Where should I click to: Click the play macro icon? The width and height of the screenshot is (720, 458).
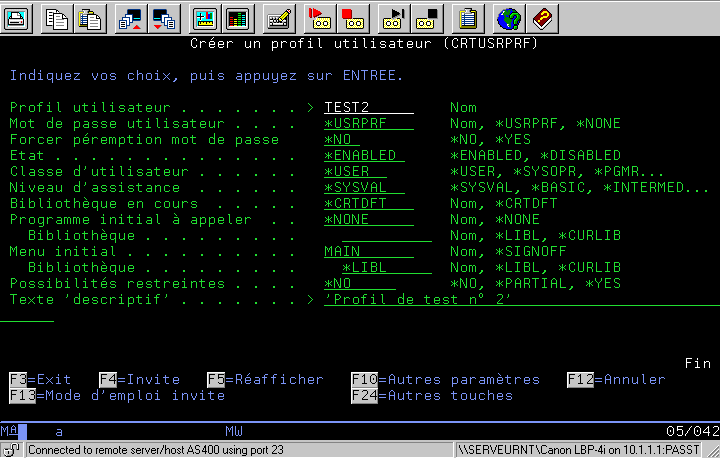[x=395, y=17]
